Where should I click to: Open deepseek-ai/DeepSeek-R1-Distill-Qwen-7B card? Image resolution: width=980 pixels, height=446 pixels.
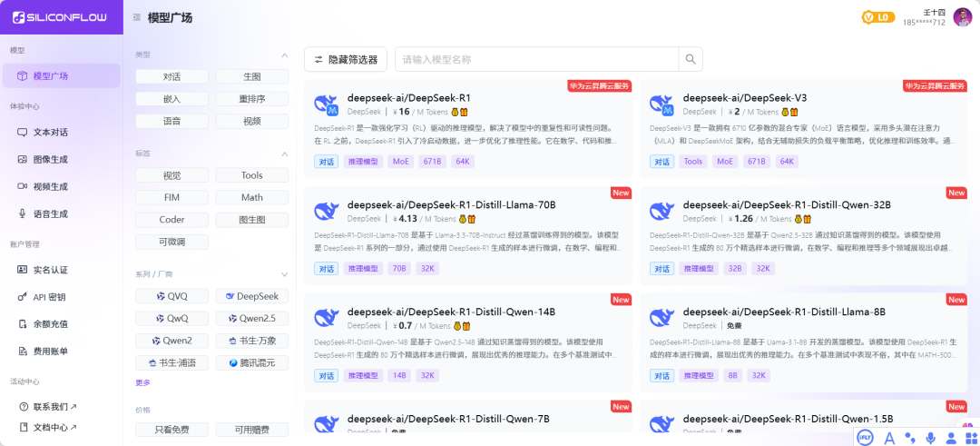tap(468, 417)
